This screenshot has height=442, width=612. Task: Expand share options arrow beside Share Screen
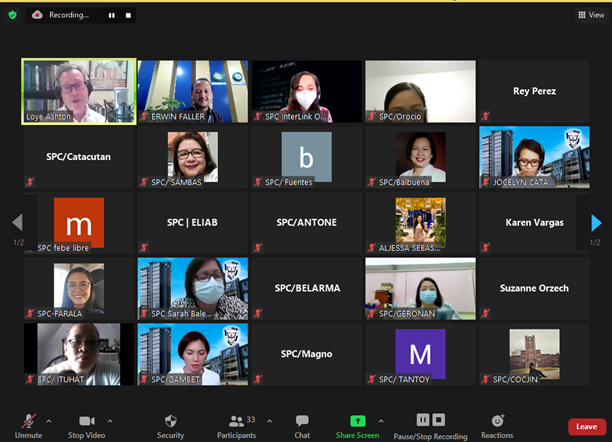[381, 421]
